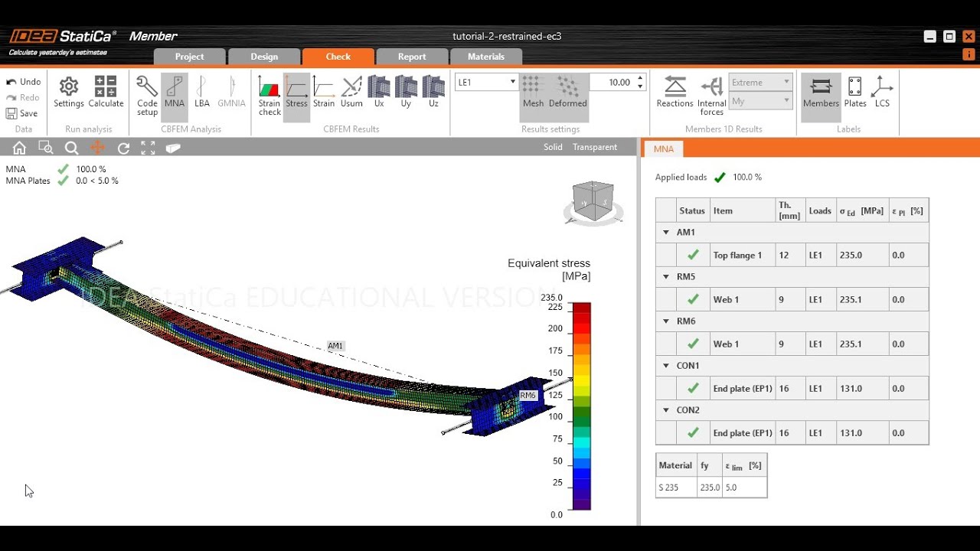Image resolution: width=980 pixels, height=551 pixels.
Task: Collapse the CON1 group
Action: pyautogui.click(x=666, y=365)
